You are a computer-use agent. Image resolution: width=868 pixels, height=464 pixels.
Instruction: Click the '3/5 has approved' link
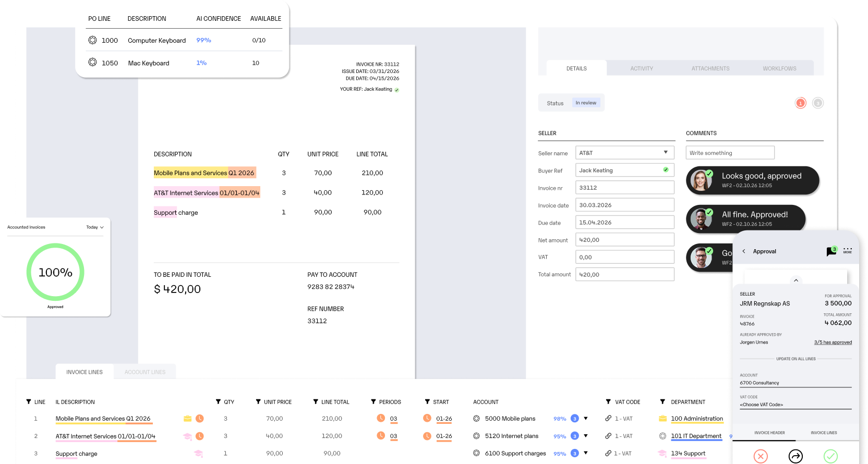(x=833, y=343)
